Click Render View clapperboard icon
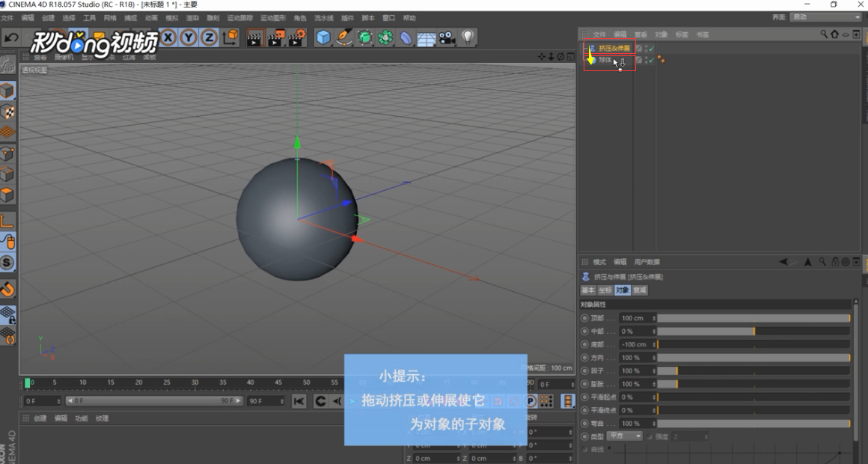Image resolution: width=868 pixels, height=464 pixels. pyautogui.click(x=254, y=37)
